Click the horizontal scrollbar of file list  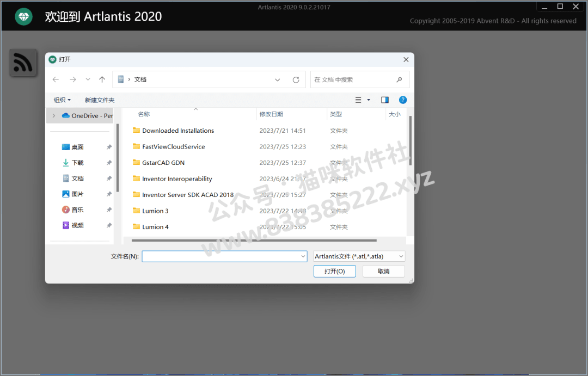254,241
